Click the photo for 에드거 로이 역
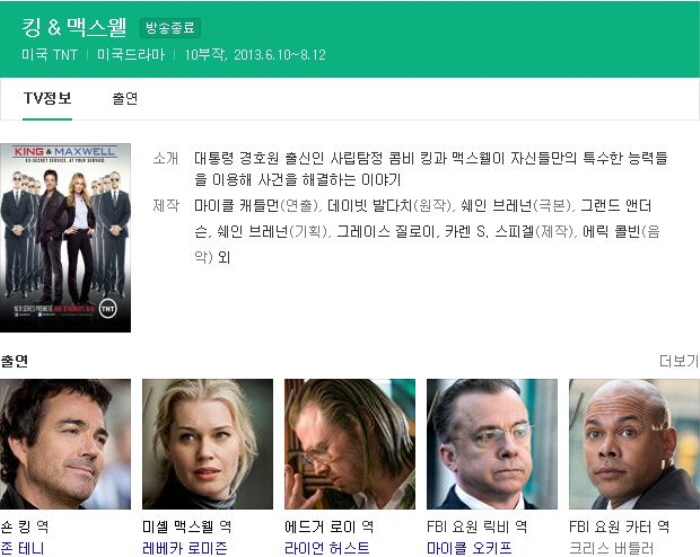Screen dimensions: 700x557 (x=350, y=444)
